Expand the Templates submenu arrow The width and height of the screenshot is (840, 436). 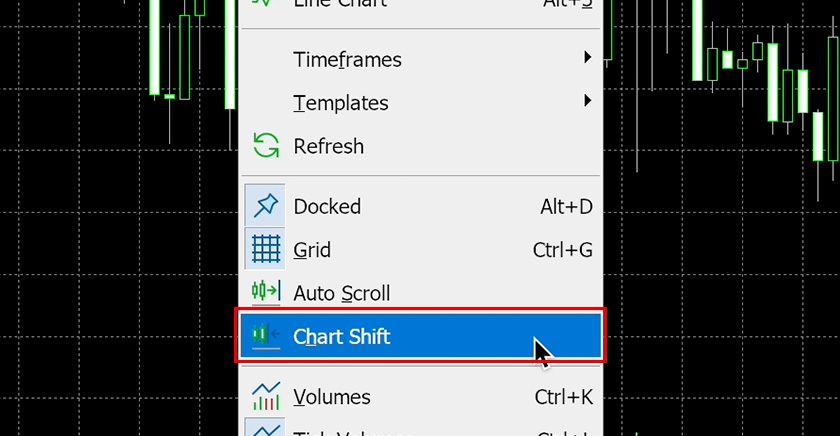[x=588, y=101]
